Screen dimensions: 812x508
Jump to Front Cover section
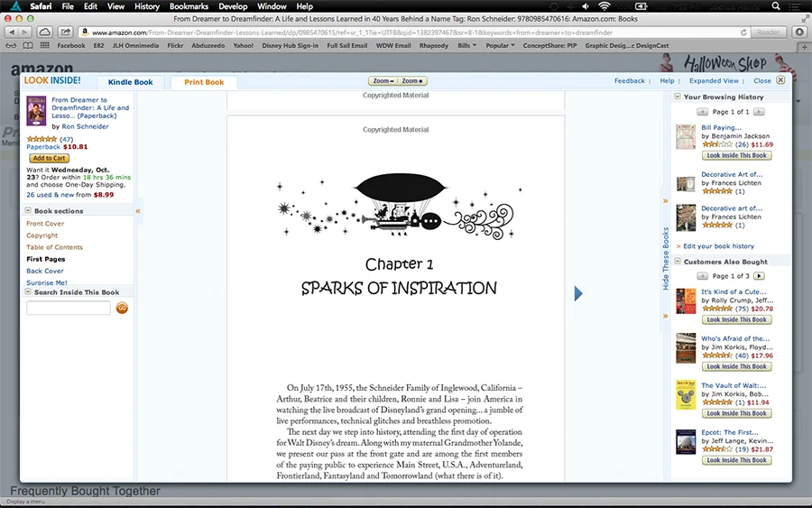click(x=45, y=224)
